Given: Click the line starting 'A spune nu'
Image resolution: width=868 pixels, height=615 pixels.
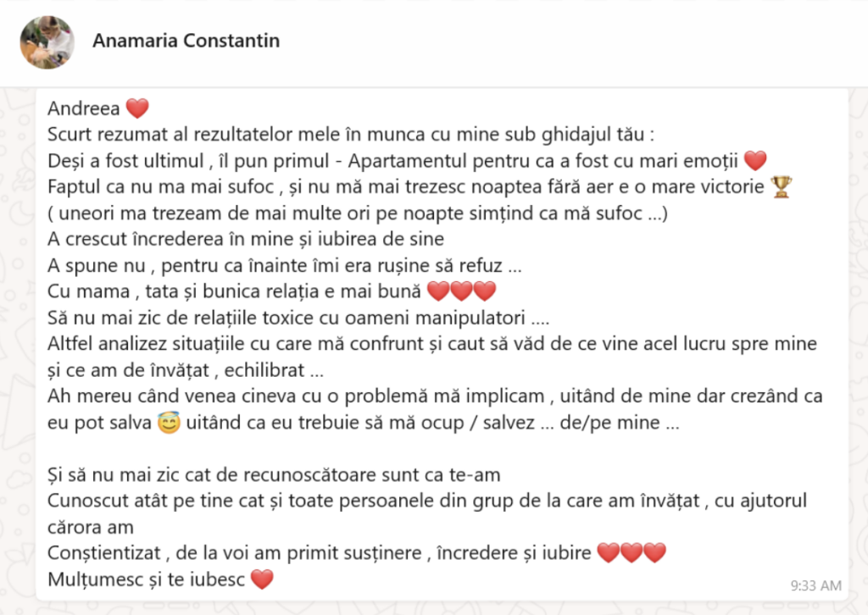Looking at the screenshot, I should pos(285,266).
